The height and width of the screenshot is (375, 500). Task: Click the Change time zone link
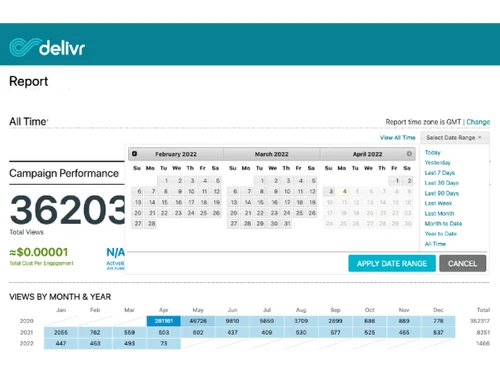click(478, 122)
